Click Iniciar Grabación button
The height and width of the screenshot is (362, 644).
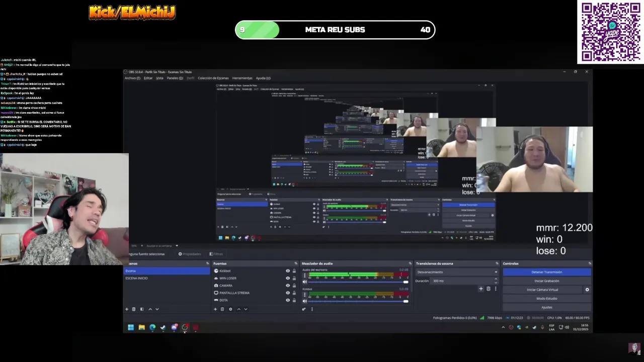pos(547,281)
